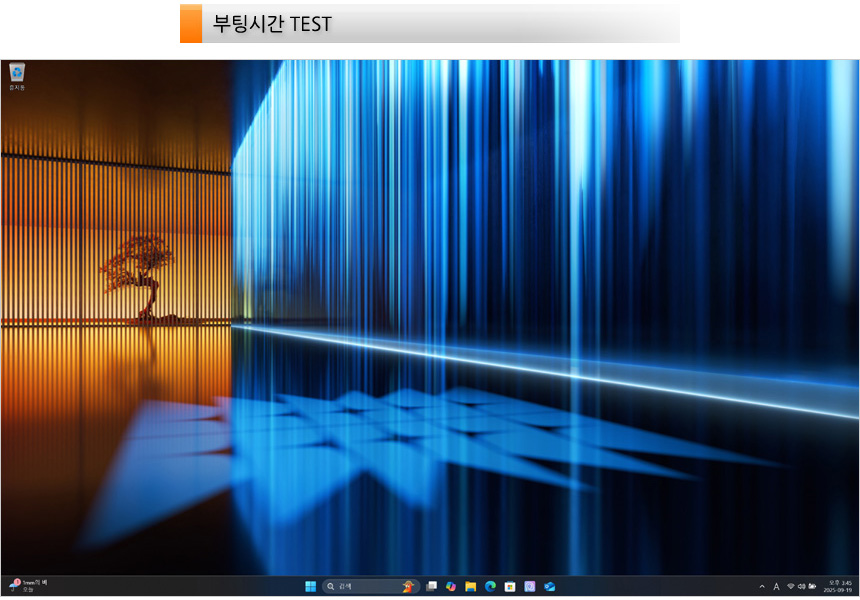Open File Explorer from the taskbar
860x600 pixels.
(x=470, y=586)
